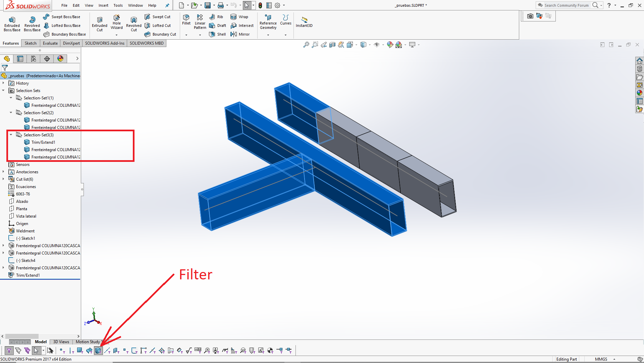Click the Instant3D icon
The image size is (644, 364).
click(x=304, y=21)
